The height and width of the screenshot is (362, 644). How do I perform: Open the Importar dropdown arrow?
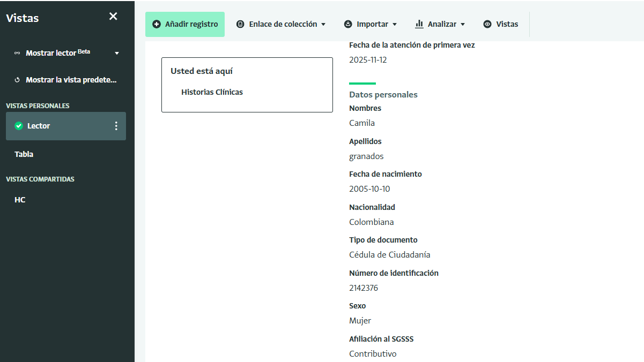(x=395, y=25)
